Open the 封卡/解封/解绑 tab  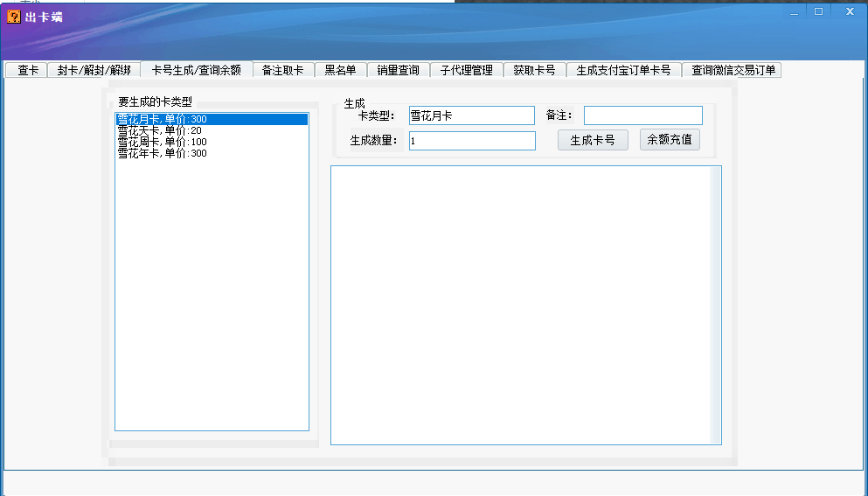point(94,71)
